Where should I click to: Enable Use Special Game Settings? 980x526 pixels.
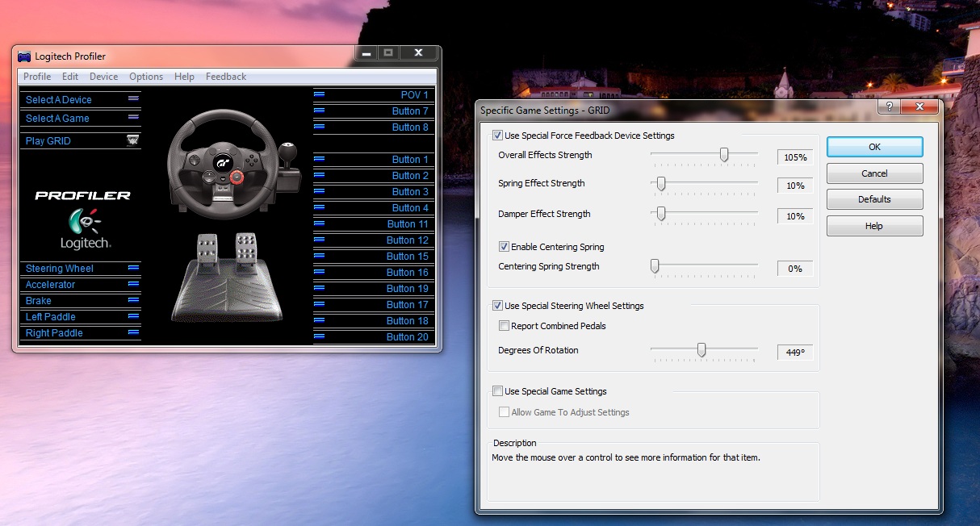coord(497,391)
